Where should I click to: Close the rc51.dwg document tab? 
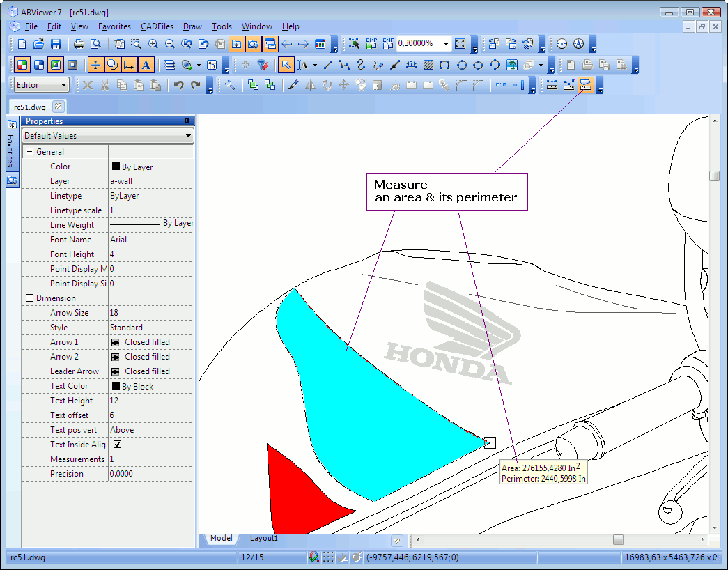click(58, 107)
